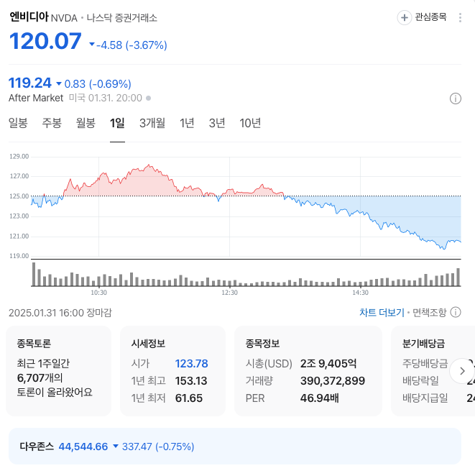The height and width of the screenshot is (476, 475).
Task: Click the opening price value 123.78
Action: point(191,363)
